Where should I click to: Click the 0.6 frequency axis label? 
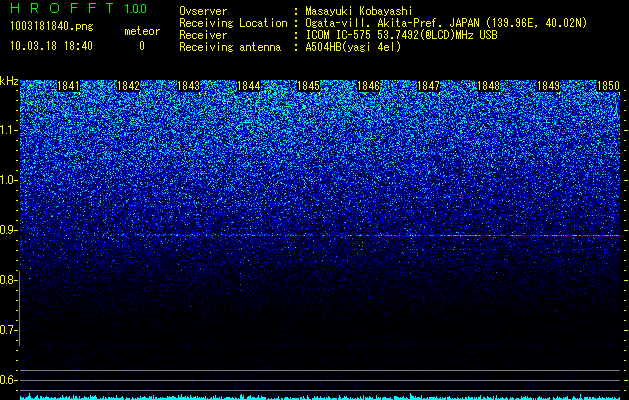pos(8,380)
